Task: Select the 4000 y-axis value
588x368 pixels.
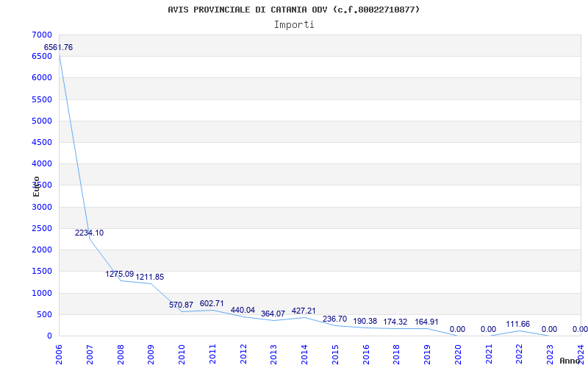Action: [42, 163]
